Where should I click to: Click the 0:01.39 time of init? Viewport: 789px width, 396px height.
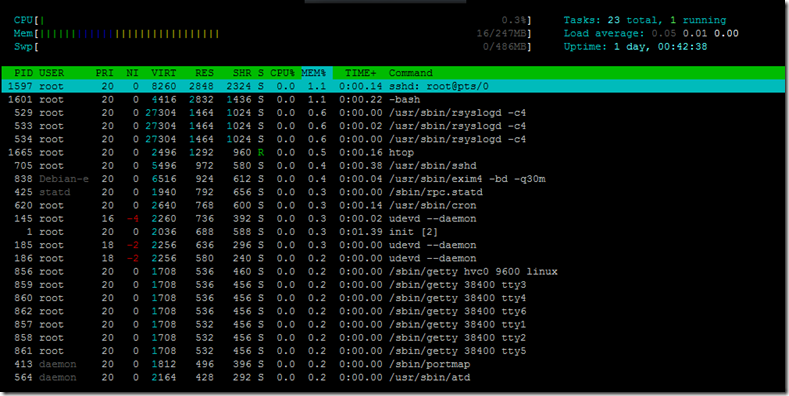point(360,232)
